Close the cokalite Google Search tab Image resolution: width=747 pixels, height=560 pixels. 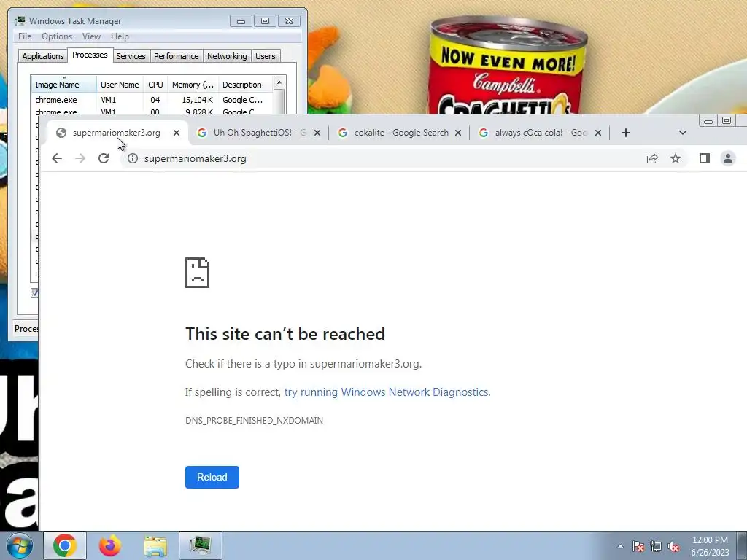click(x=458, y=133)
